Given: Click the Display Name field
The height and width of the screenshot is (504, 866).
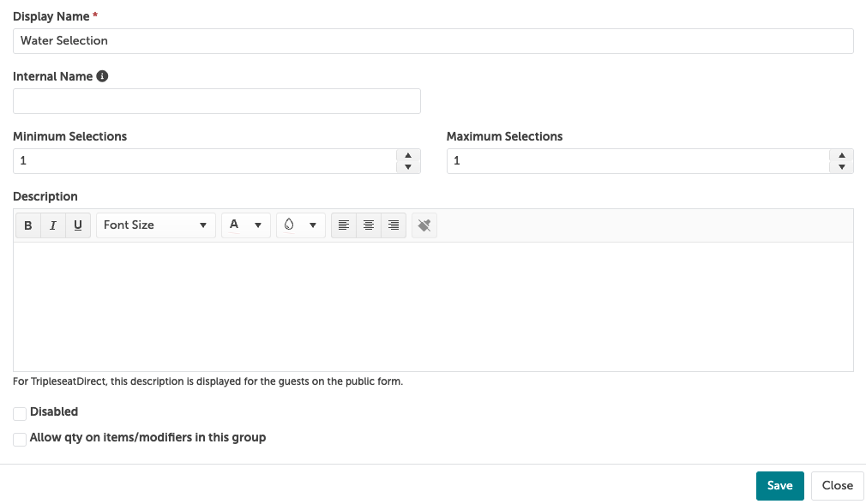Looking at the screenshot, I should pos(433,41).
